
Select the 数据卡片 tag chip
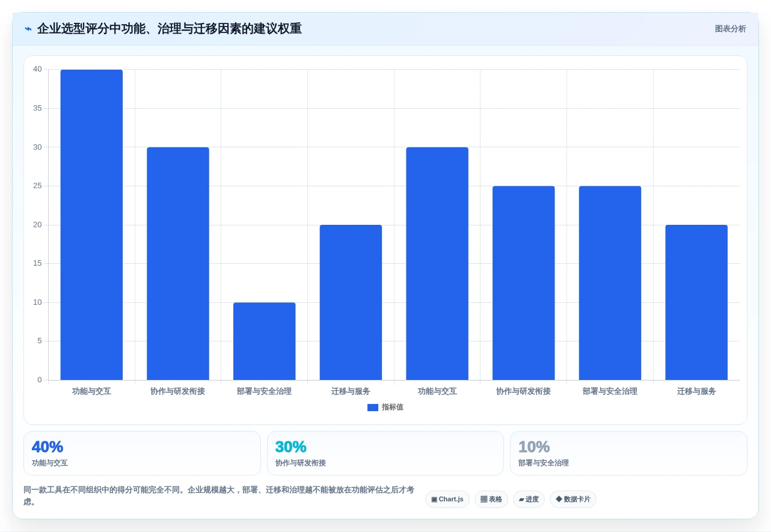coord(573,500)
